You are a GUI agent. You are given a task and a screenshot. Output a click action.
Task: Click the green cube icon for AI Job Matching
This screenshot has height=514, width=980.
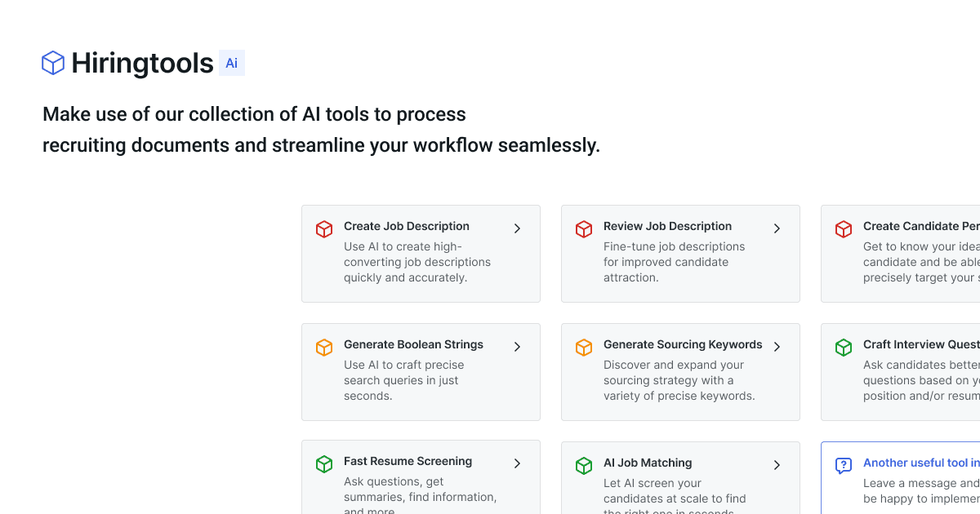[584, 466]
